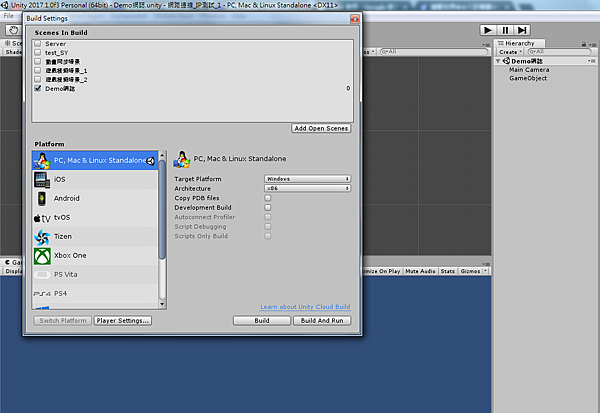Click the Scene view search field
The image size is (600, 413).
pyautogui.click(x=434, y=52)
